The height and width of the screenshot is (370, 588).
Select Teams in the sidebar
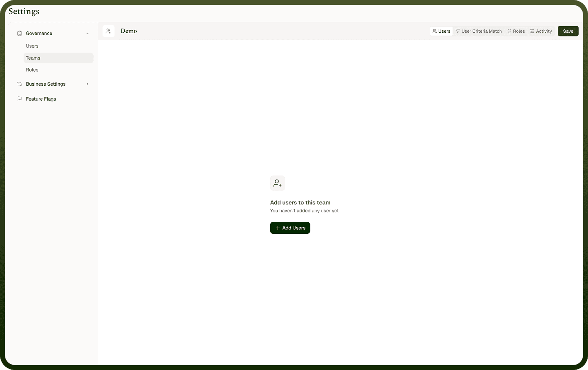[x=58, y=58]
